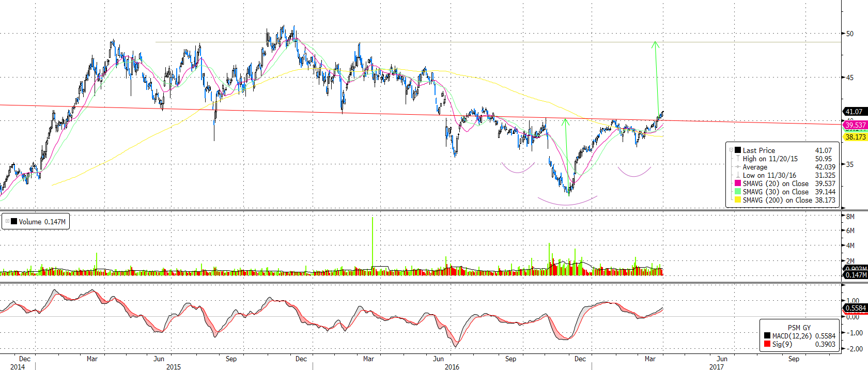Click the 'Sig(9)' legend label
The width and height of the screenshot is (868, 370).
click(782, 344)
